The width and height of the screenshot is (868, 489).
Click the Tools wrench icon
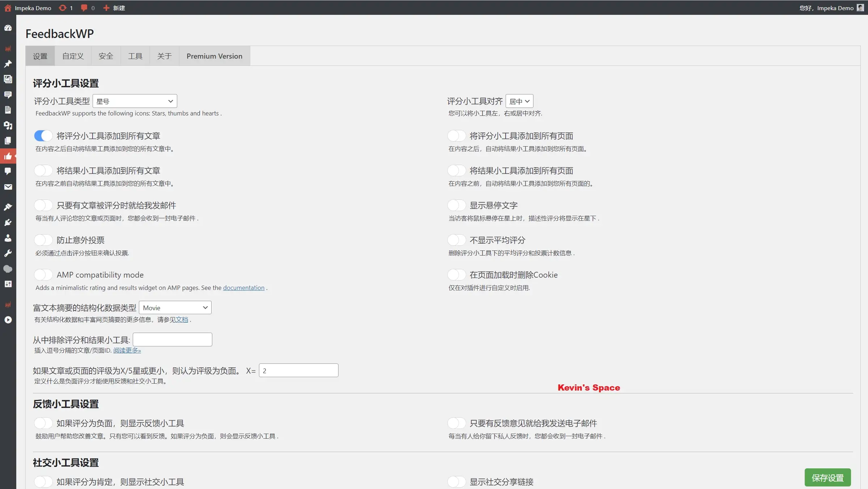tap(8, 253)
